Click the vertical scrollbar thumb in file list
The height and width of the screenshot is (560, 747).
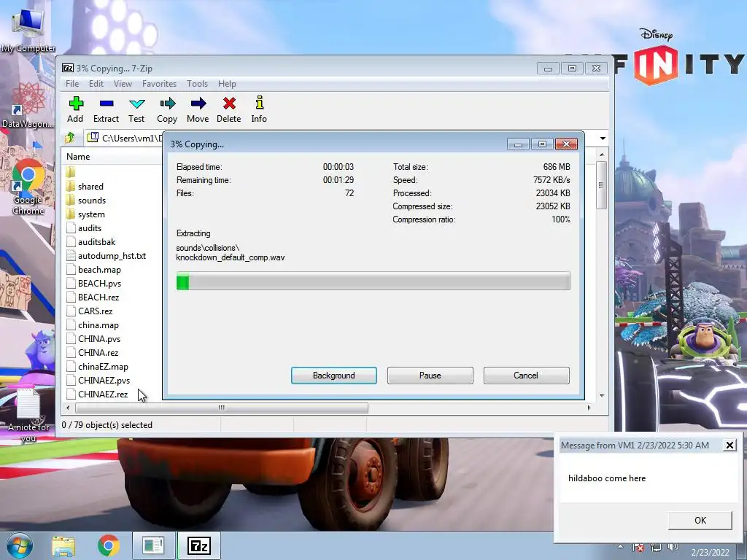(601, 184)
